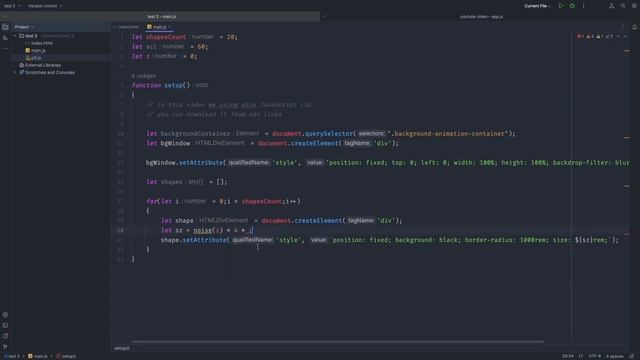Click setup() breadcrumb below editor
The height and width of the screenshot is (360, 640).
coord(122,348)
